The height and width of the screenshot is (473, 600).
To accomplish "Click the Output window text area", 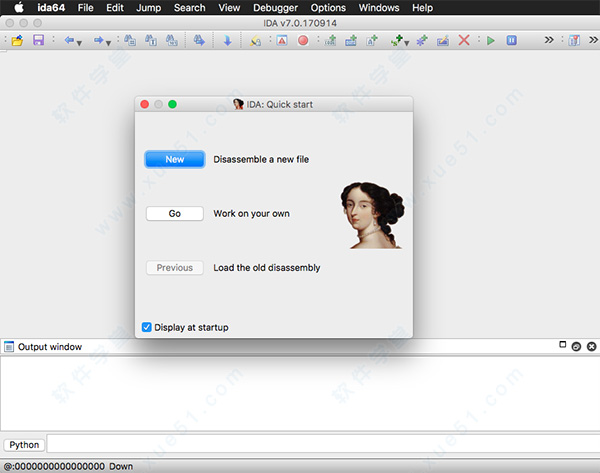I will 300,393.
